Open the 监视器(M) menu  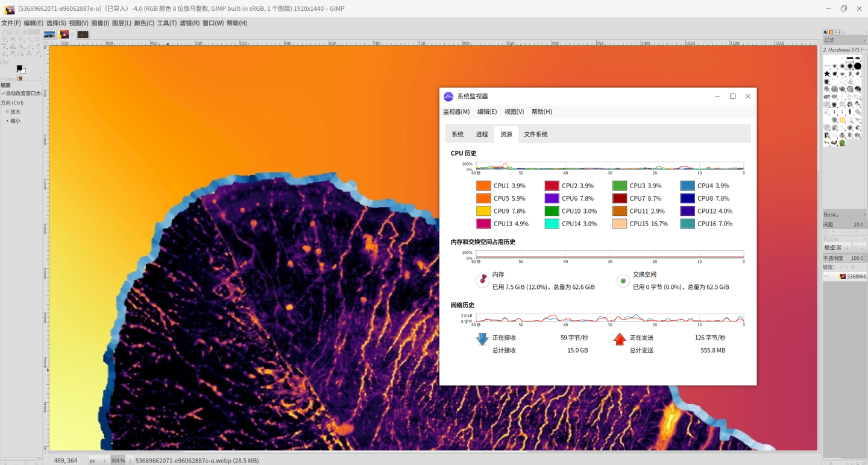456,112
